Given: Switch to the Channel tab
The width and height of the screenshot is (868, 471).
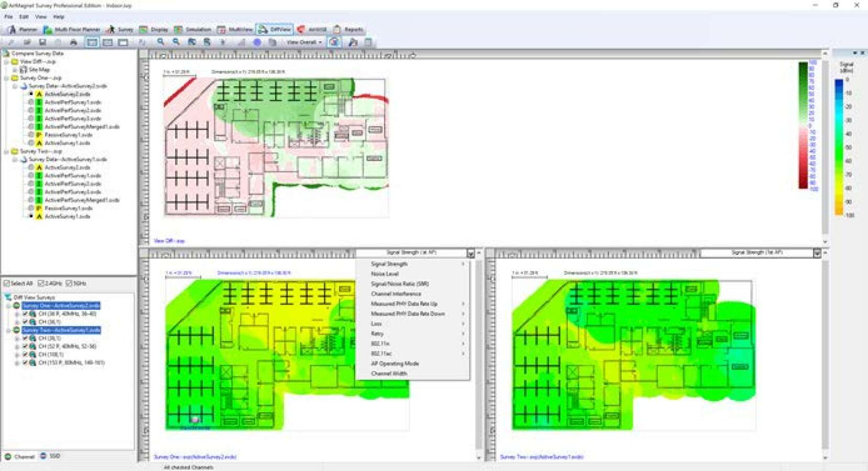Looking at the screenshot, I should (20, 457).
